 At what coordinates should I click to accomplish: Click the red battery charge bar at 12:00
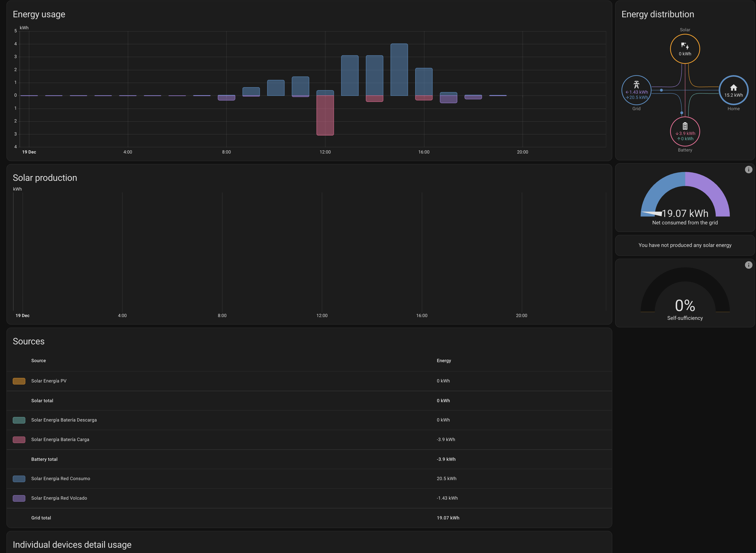click(x=325, y=115)
